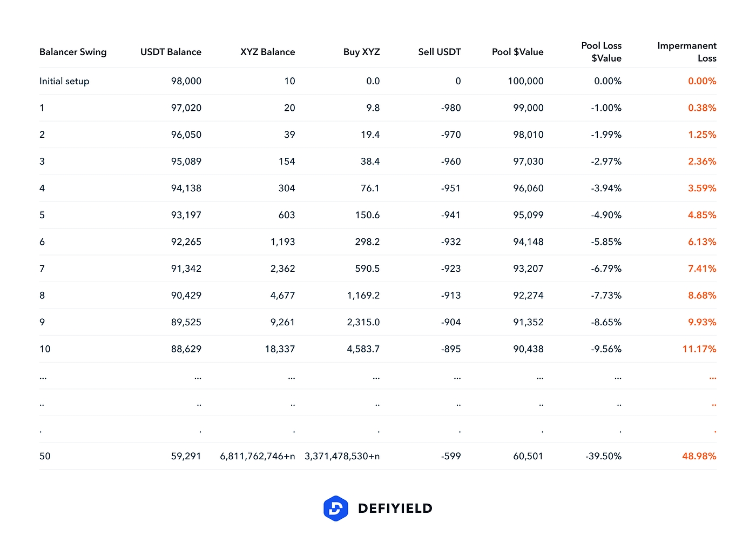Select the 3,371,478,530+n Buy XYZ cell

point(342,456)
